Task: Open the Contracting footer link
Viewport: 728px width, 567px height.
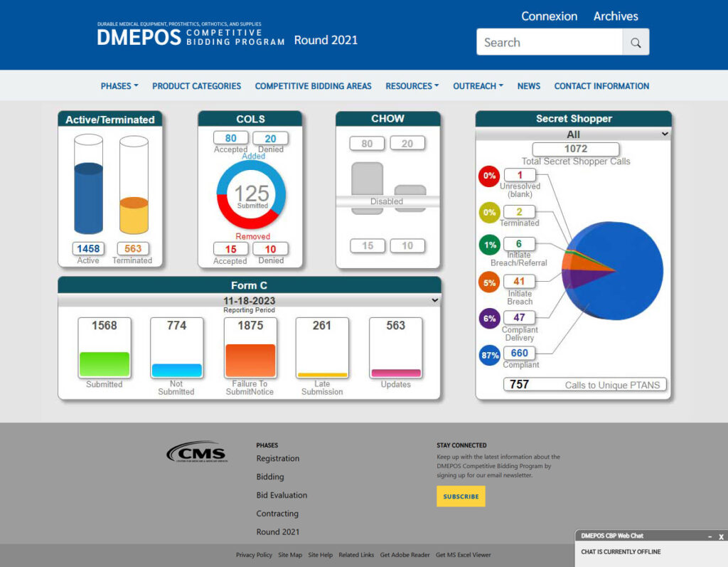Action: pos(277,514)
